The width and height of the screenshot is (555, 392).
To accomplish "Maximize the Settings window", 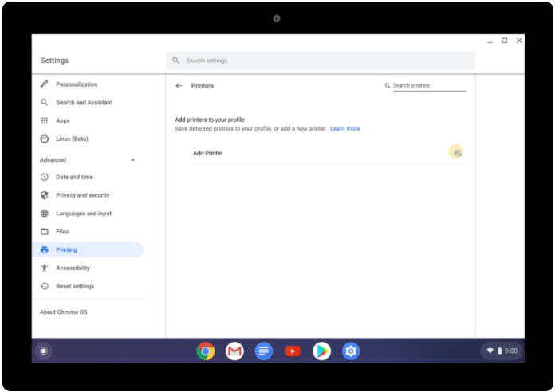I will pyautogui.click(x=505, y=41).
